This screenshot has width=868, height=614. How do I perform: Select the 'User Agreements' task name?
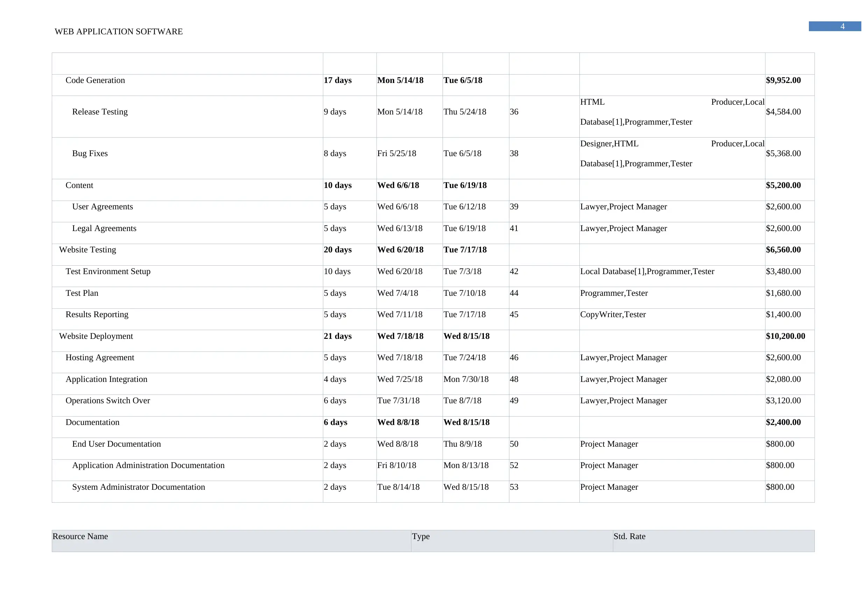tap(103, 207)
